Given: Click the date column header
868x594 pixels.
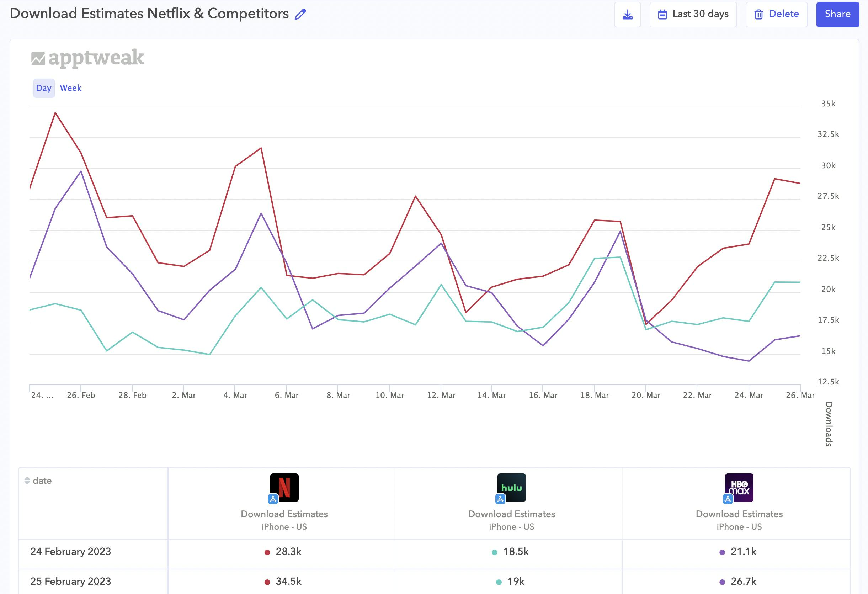Looking at the screenshot, I should pyautogui.click(x=42, y=481).
